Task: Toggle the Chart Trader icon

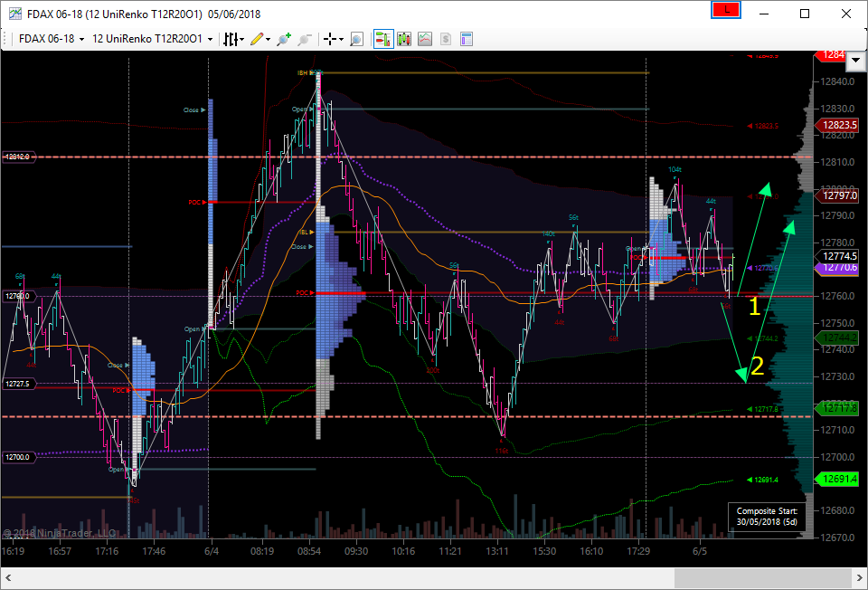Action: [x=383, y=39]
